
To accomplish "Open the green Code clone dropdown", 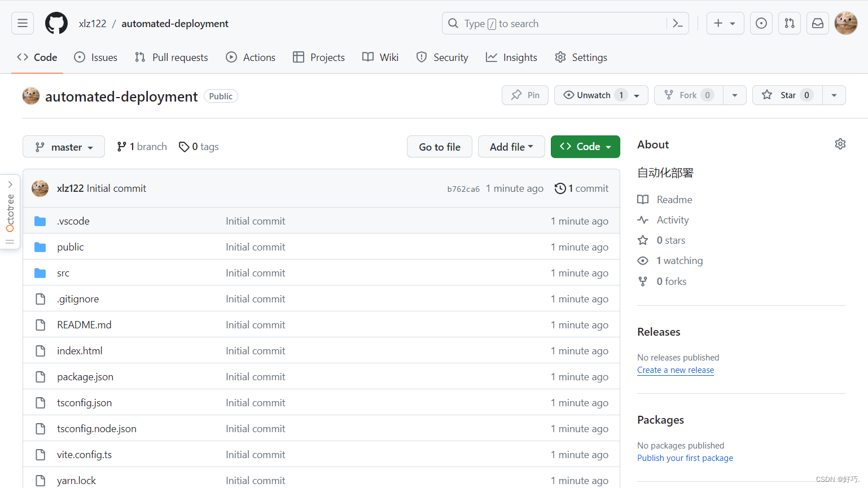I will pyautogui.click(x=585, y=147).
